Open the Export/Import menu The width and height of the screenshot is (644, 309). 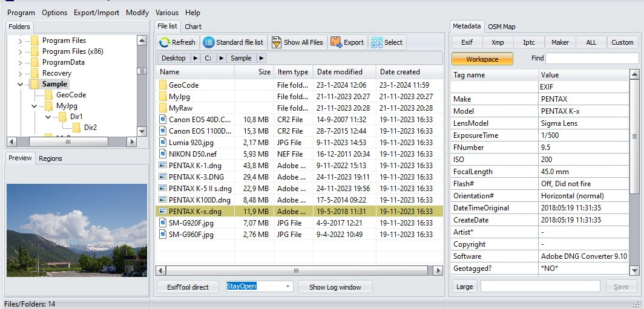96,13
